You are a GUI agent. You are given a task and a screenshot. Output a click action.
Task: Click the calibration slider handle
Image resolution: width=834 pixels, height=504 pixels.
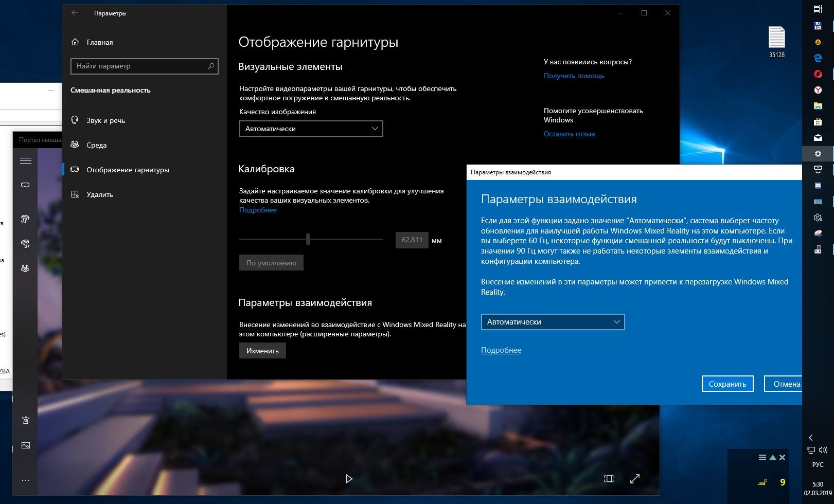coord(308,239)
